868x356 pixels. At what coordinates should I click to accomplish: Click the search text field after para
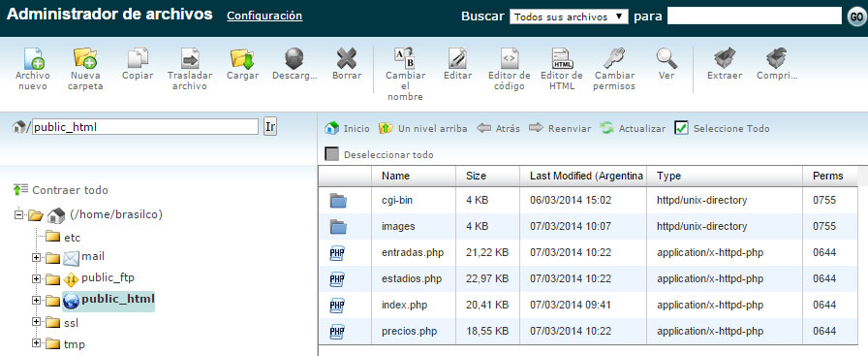(754, 16)
